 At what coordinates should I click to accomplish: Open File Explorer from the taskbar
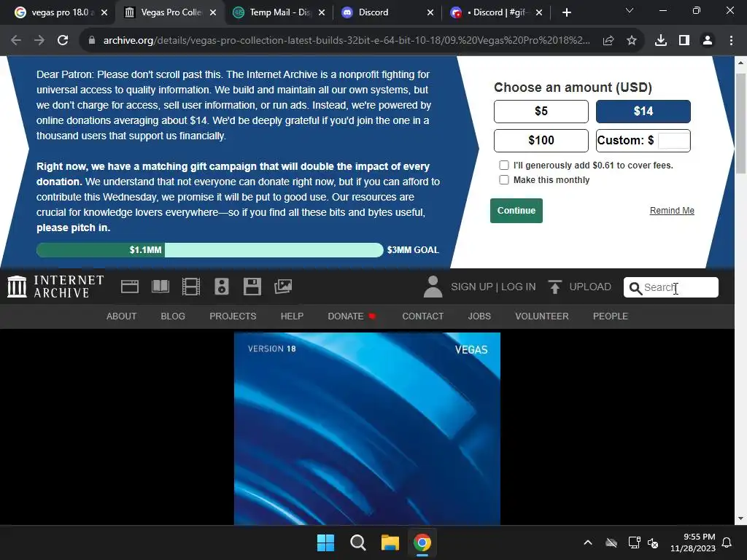[x=390, y=542]
